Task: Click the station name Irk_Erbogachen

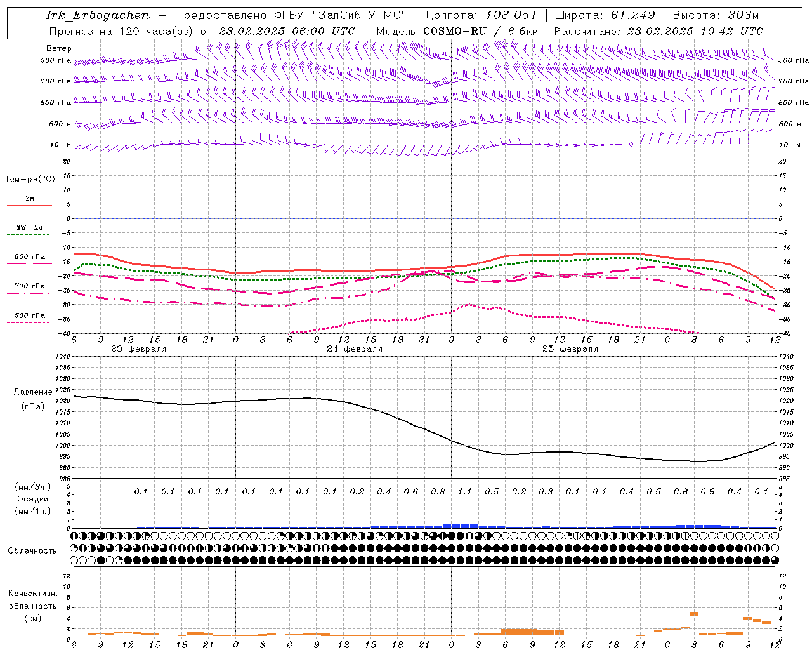Action: coord(98,15)
